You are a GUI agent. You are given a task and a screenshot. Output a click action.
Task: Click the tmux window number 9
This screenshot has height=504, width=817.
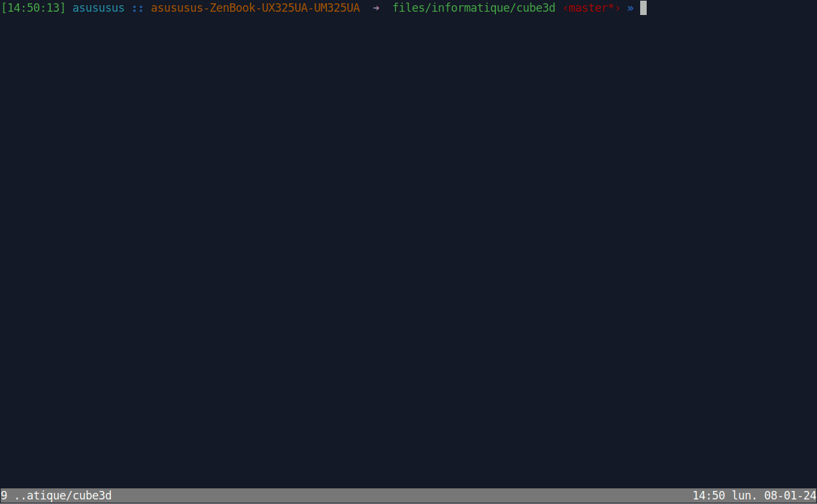[4, 496]
